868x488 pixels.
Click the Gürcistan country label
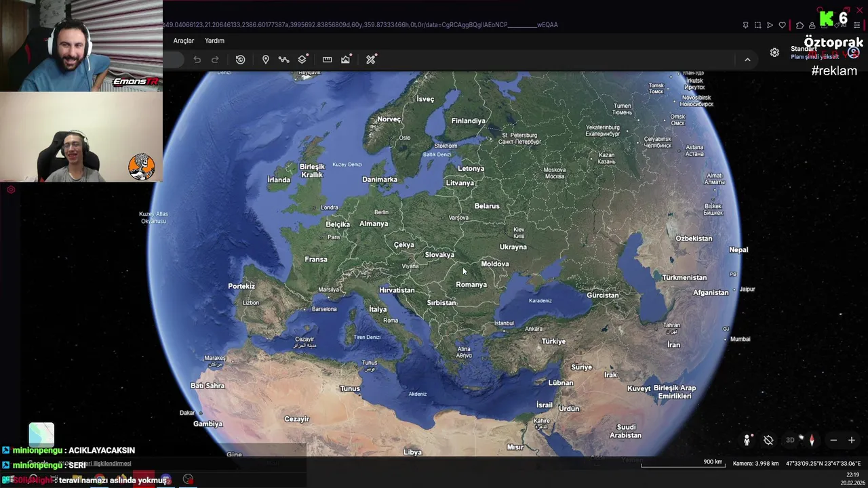[603, 295]
